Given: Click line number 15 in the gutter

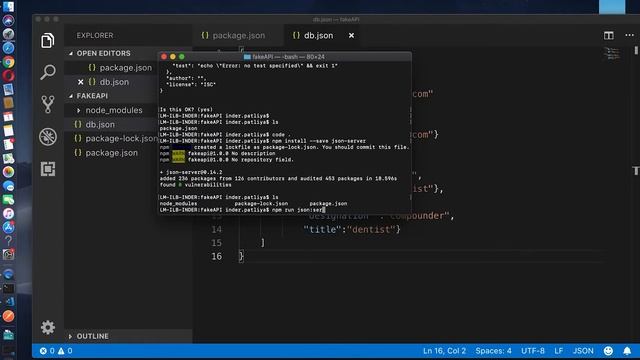Looking at the screenshot, I should (217, 243).
